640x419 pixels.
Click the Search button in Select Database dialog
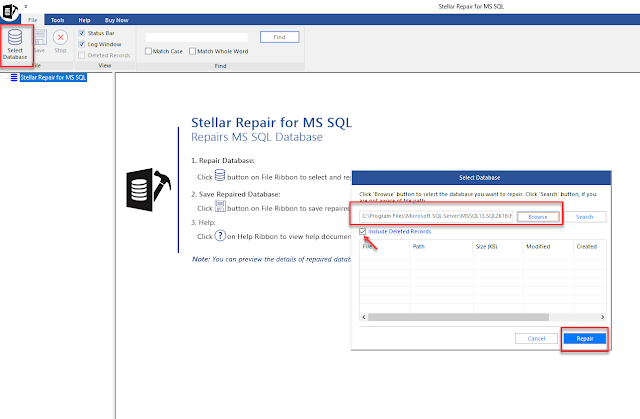pos(584,217)
